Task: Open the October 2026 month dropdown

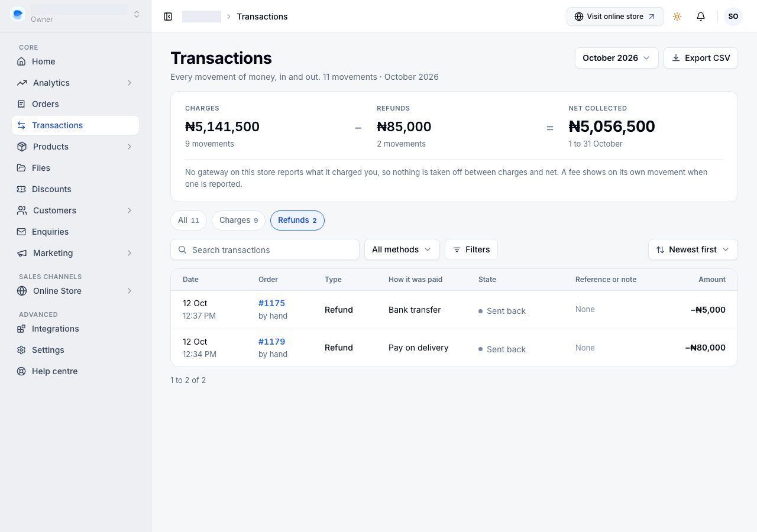Action: click(616, 58)
